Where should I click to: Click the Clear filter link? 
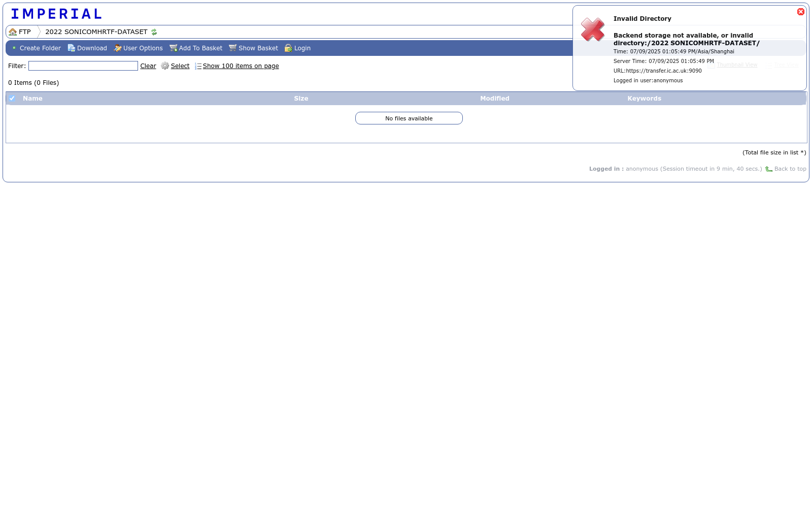[x=148, y=66]
